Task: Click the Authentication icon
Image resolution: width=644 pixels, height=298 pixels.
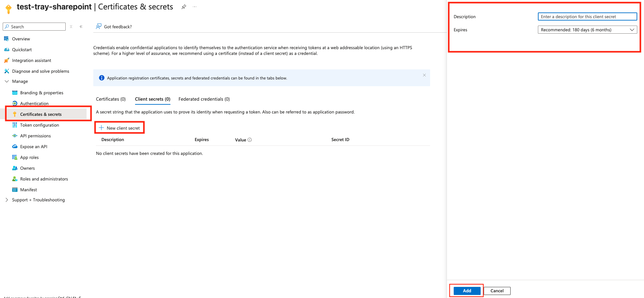Action: (x=15, y=103)
